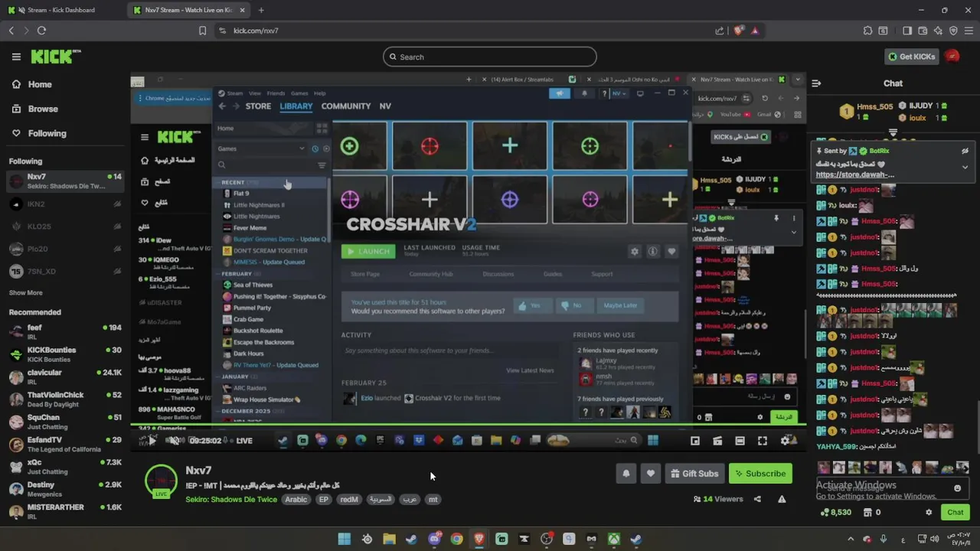Expand the pinned message chevron
Image resolution: width=980 pixels, height=551 pixels.
pos(965,167)
